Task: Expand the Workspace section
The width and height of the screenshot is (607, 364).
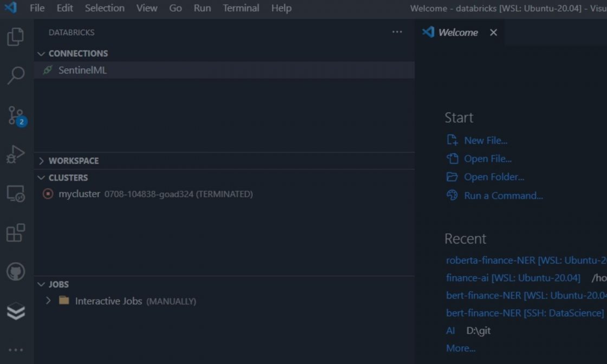Action: click(x=41, y=161)
